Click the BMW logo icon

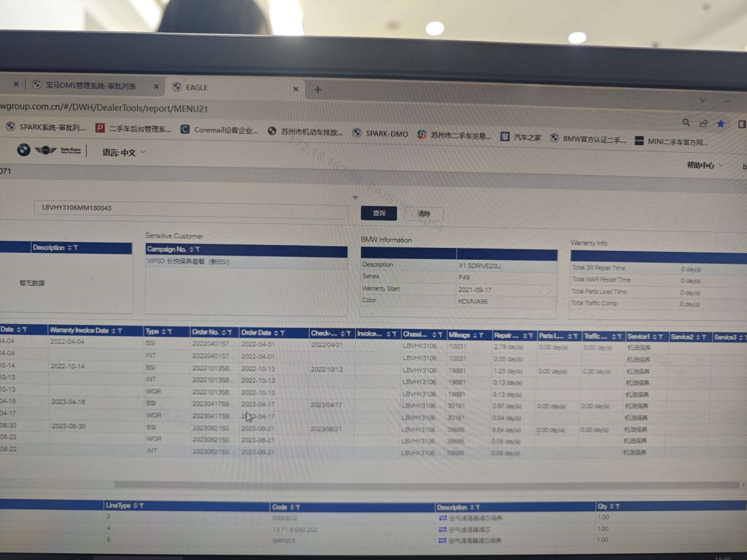point(23,150)
